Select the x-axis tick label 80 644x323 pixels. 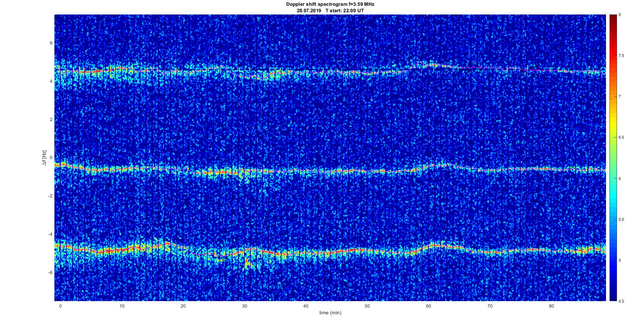pyautogui.click(x=551, y=306)
